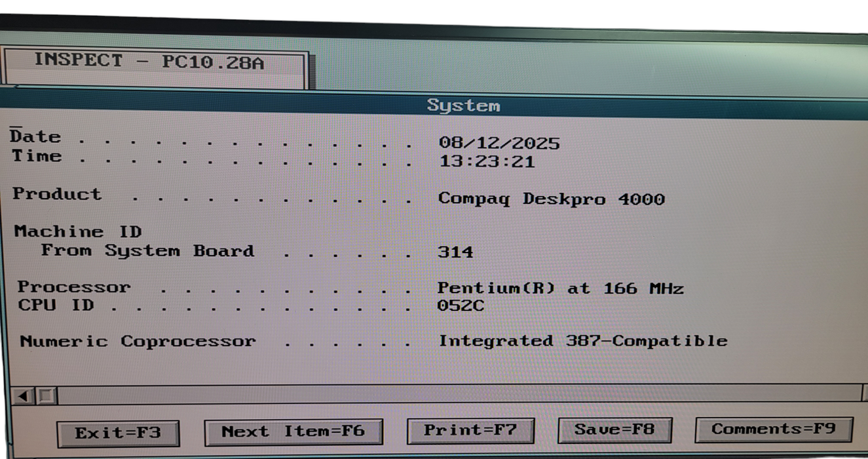
Task: Click the machine ID value 314
Action: [x=455, y=252]
